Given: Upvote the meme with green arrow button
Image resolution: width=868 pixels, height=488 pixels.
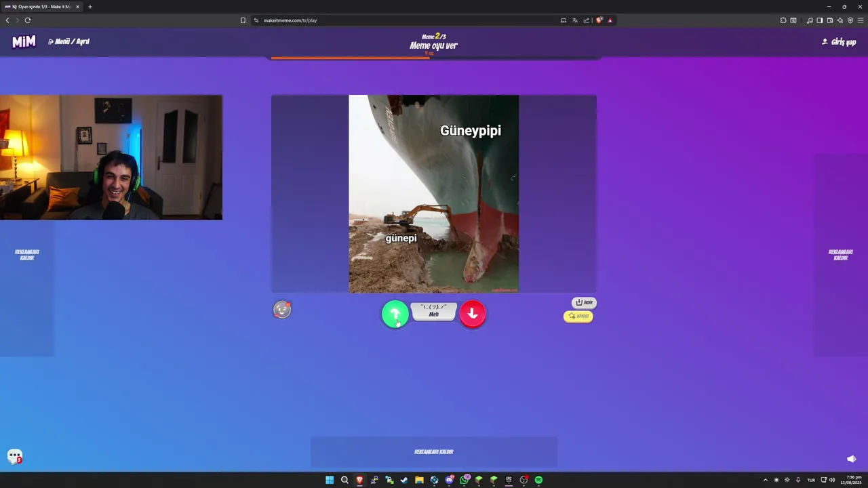Looking at the screenshot, I should click(x=395, y=313).
